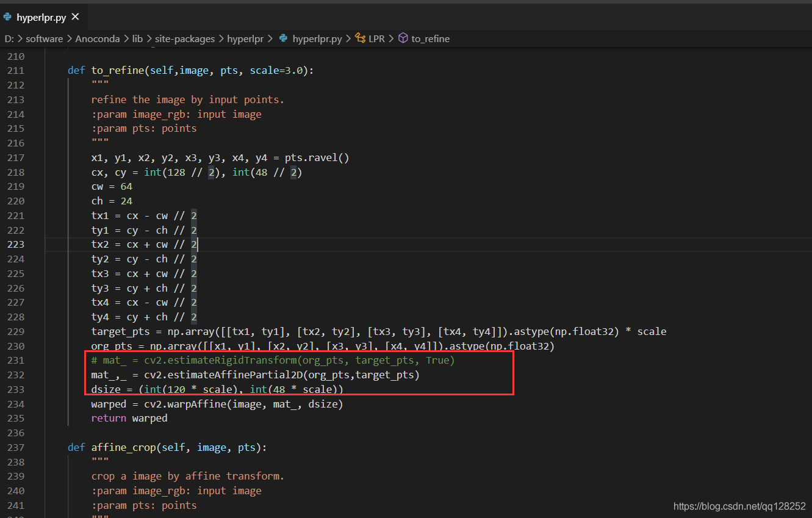Open the software folder breadcrumb
Screen dimensions: 812x518
point(45,38)
